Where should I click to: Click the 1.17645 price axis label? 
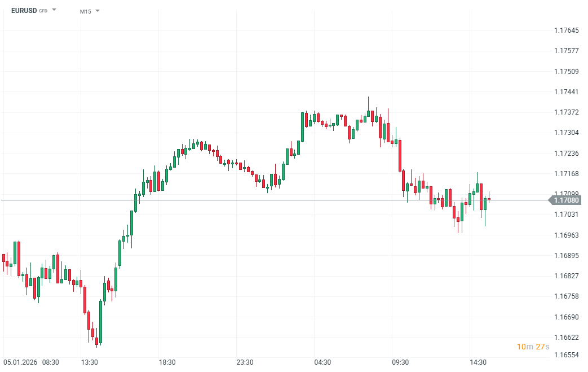point(567,30)
